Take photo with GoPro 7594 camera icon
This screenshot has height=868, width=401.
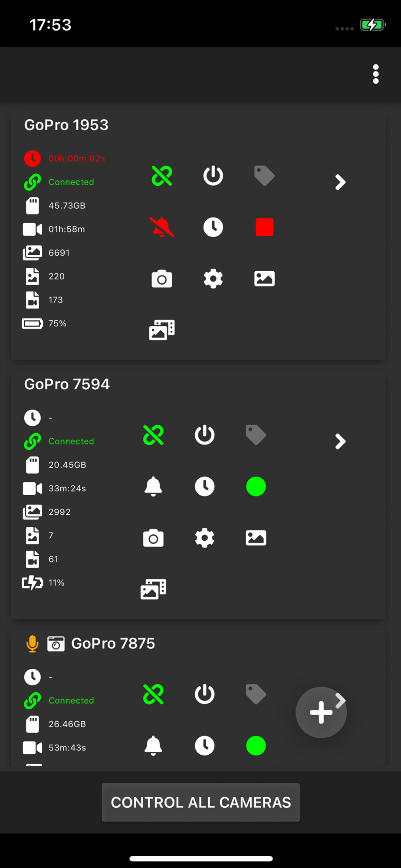(153, 538)
